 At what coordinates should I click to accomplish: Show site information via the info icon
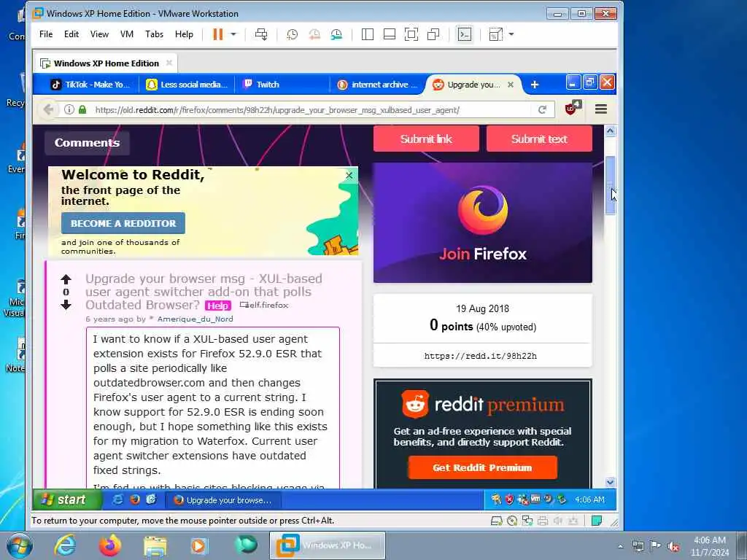pos(69,109)
